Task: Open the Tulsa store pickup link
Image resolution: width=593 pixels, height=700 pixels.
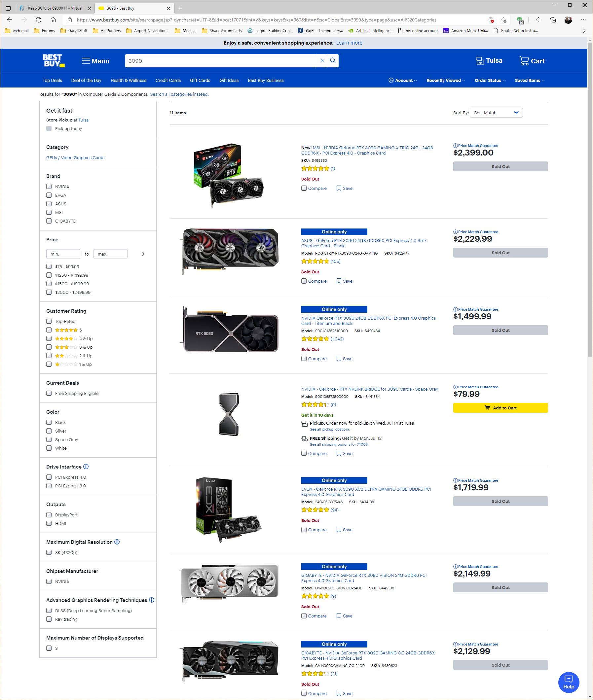Action: [83, 120]
